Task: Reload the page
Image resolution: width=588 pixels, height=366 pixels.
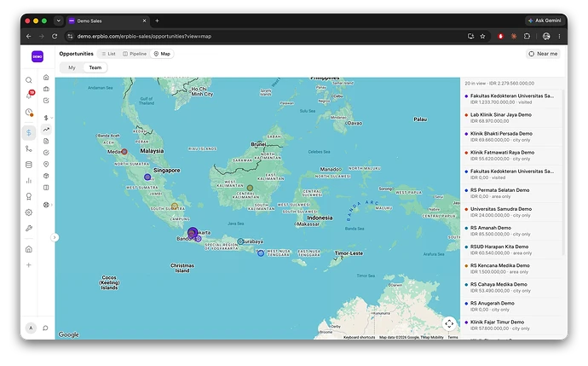Action: coord(55,37)
